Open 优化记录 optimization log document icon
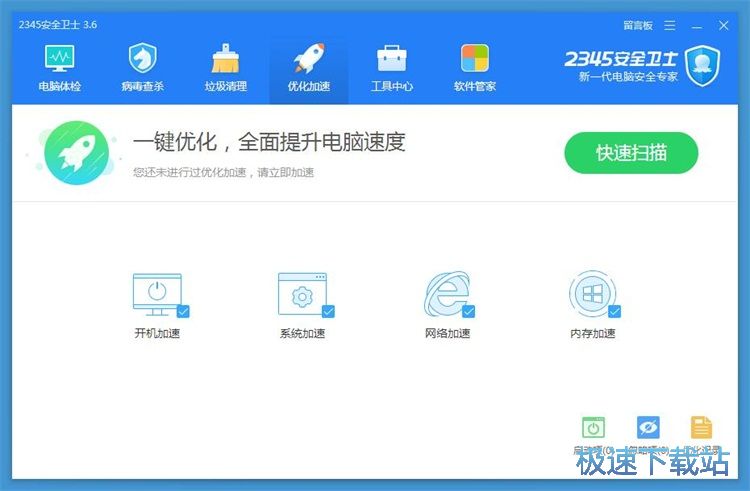 coord(701,428)
